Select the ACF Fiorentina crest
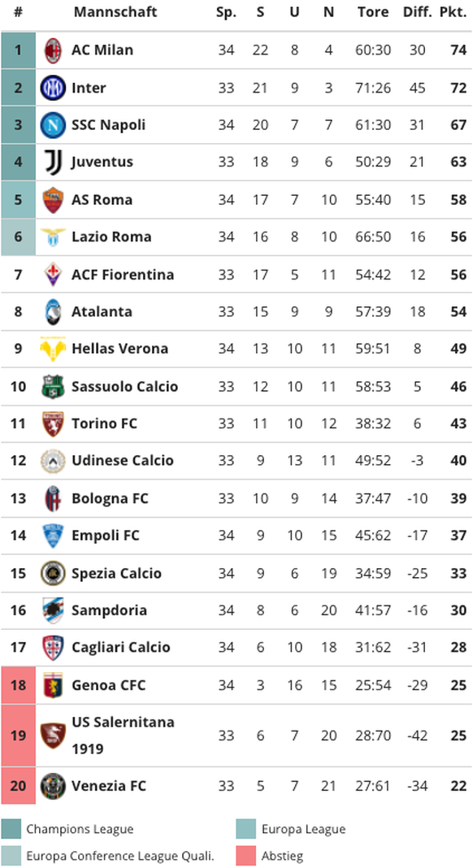Image resolution: width=473 pixels, height=868 pixels. [x=53, y=274]
